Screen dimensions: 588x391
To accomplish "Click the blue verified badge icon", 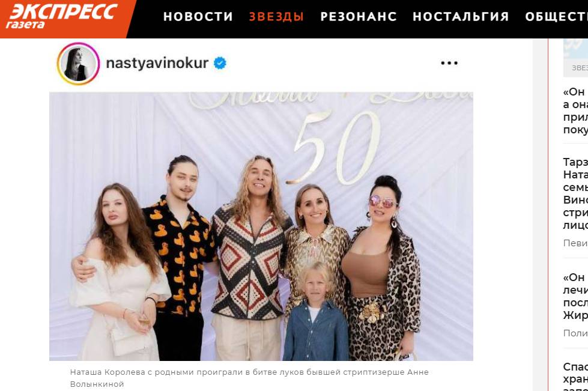I will pos(220,63).
